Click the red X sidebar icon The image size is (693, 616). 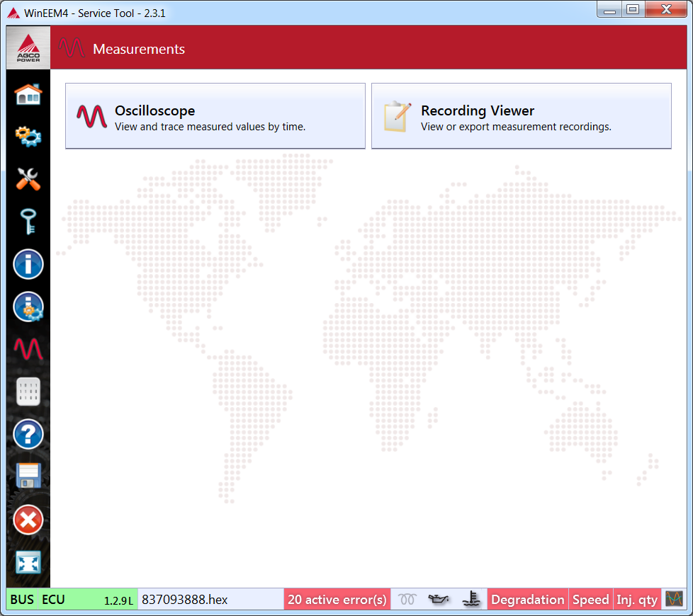pos(28,520)
